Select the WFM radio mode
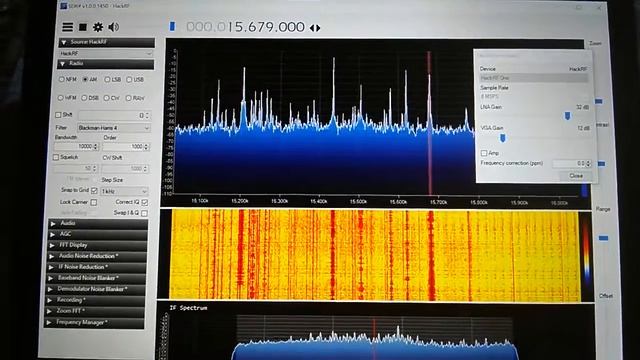 click(x=61, y=98)
